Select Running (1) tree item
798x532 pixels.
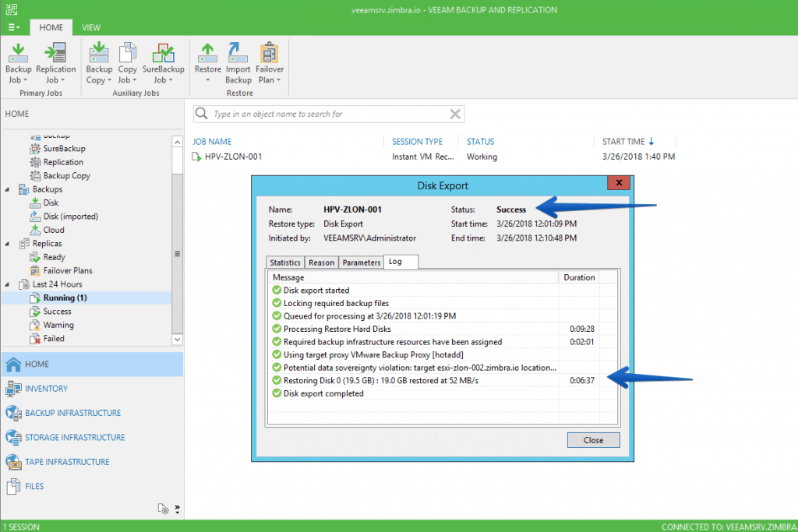pos(65,298)
